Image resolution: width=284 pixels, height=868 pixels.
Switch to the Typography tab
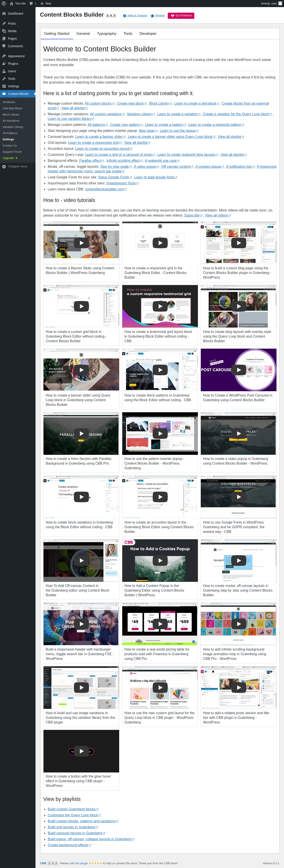pyautogui.click(x=106, y=34)
